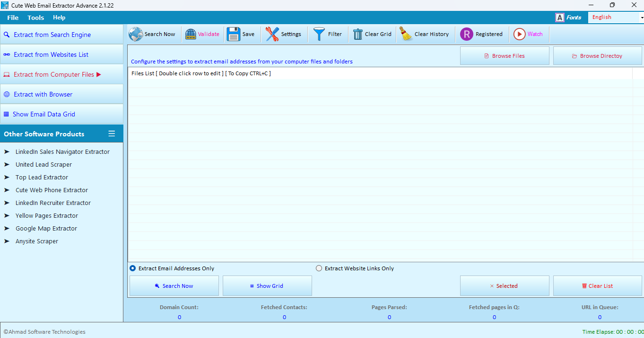This screenshot has height=338, width=644.
Task: Click the Clear History broom icon
Action: 406,34
